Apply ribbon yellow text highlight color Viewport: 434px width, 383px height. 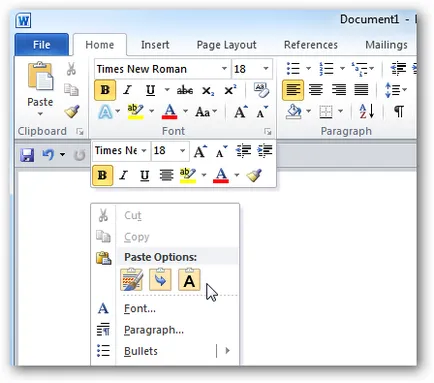[x=135, y=112]
